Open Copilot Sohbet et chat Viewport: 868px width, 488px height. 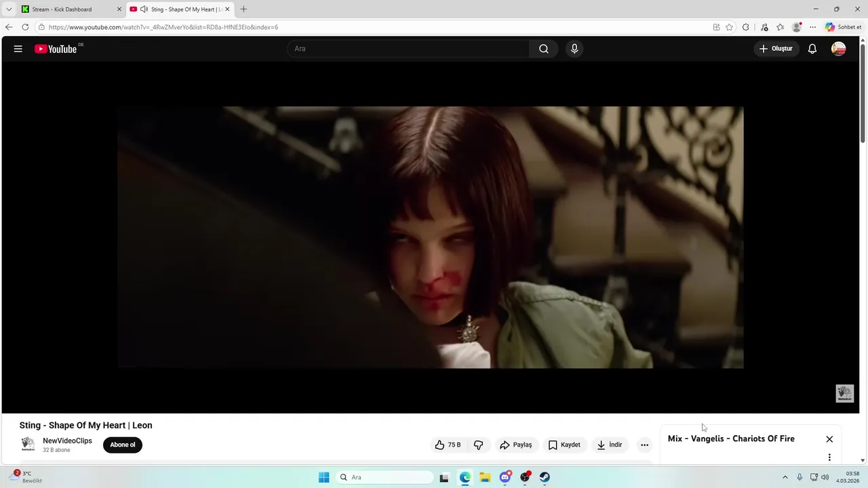pos(843,27)
